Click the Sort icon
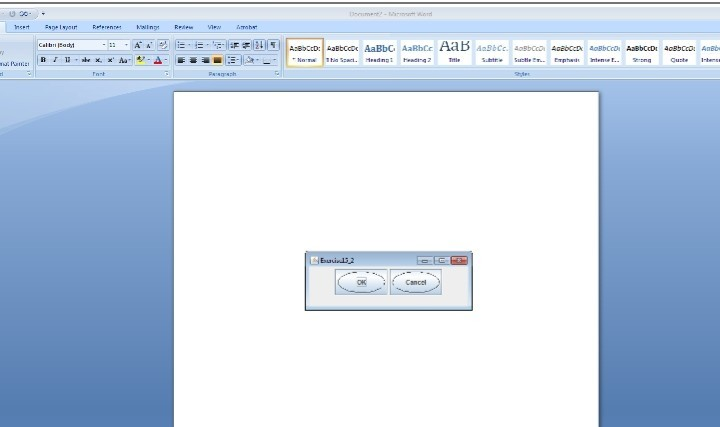The height and width of the screenshot is (427, 720). coord(259,45)
